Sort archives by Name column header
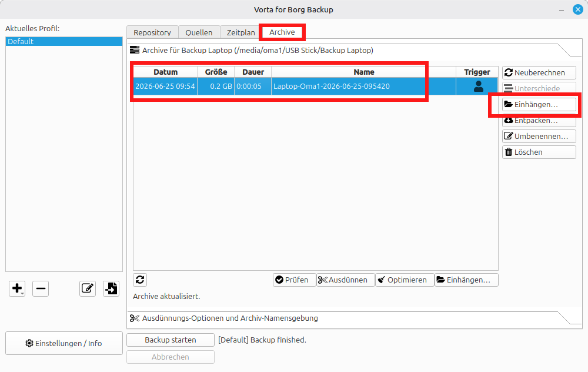Viewport: 588px width, 372px height. [364, 72]
